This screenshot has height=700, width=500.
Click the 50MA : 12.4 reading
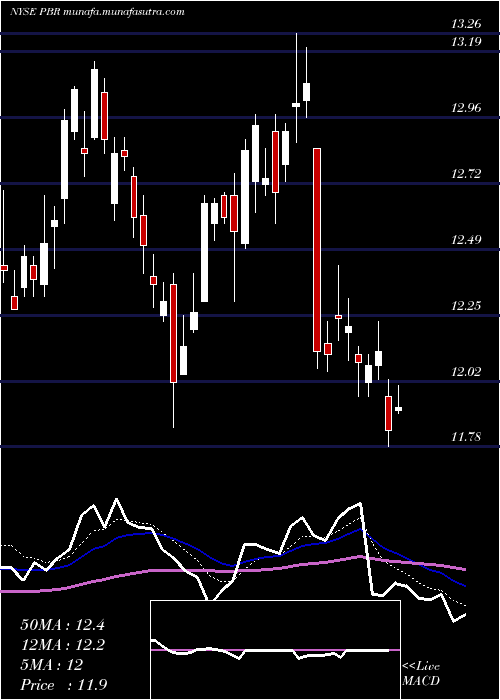[62, 625]
